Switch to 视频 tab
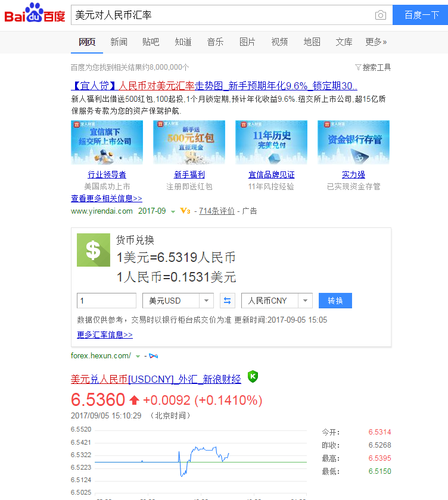Viewport: 448px width, 500px height. (x=279, y=42)
